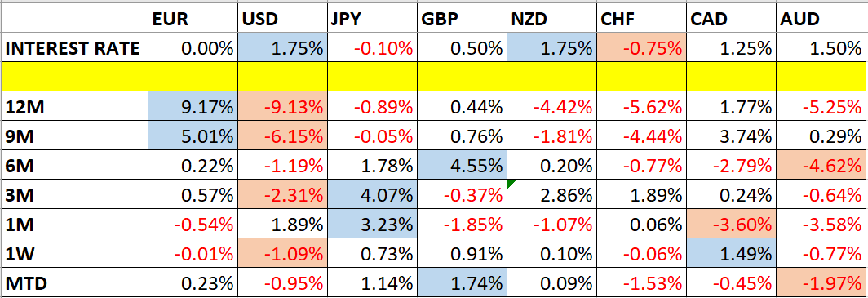868x298 pixels.
Task: Select the GBP MTD cell 1.74%
Action: (462, 283)
